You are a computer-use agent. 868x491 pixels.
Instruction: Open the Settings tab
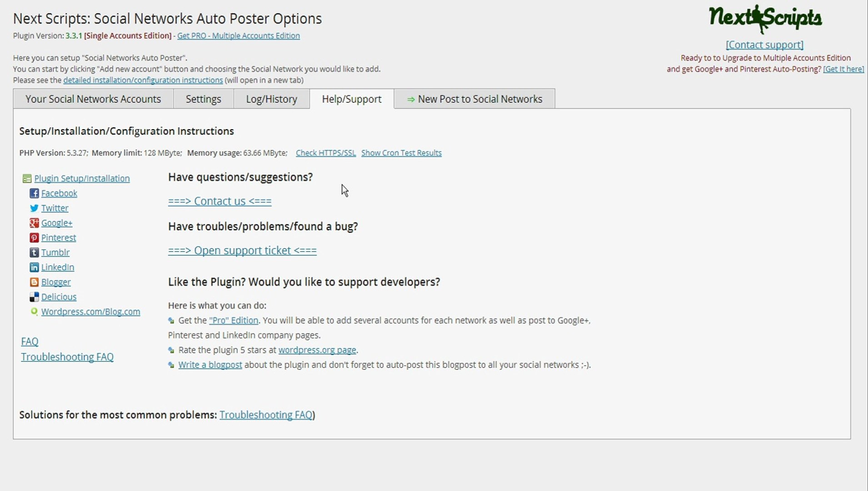[203, 99]
